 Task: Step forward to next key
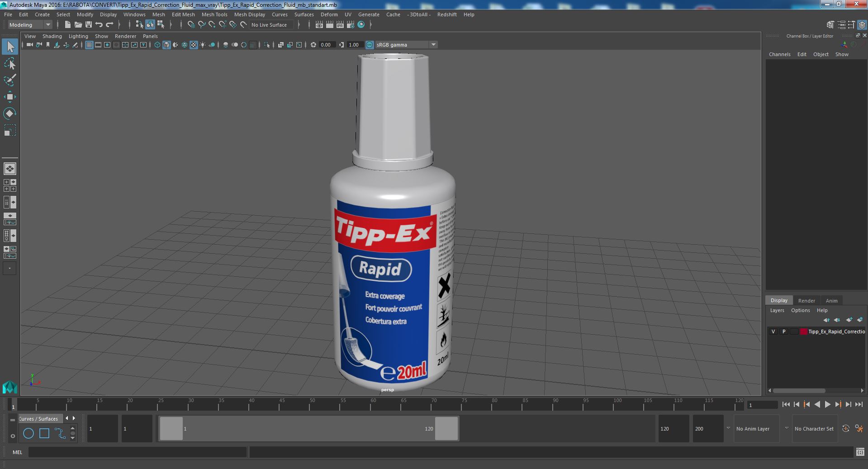point(838,405)
